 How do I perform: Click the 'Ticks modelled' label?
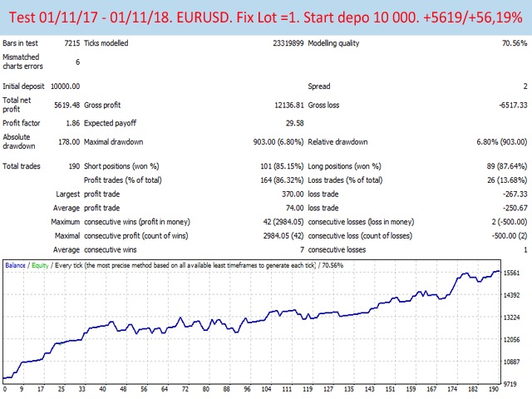point(106,43)
